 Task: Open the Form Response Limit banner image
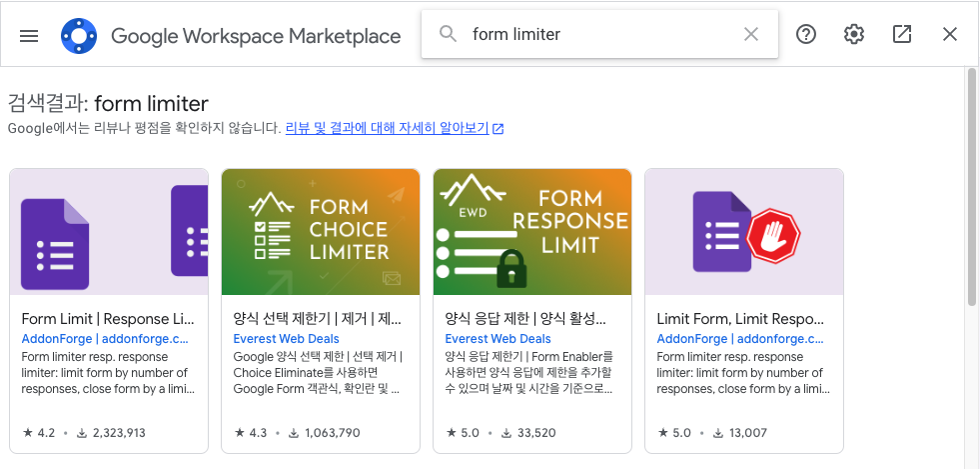(x=532, y=231)
